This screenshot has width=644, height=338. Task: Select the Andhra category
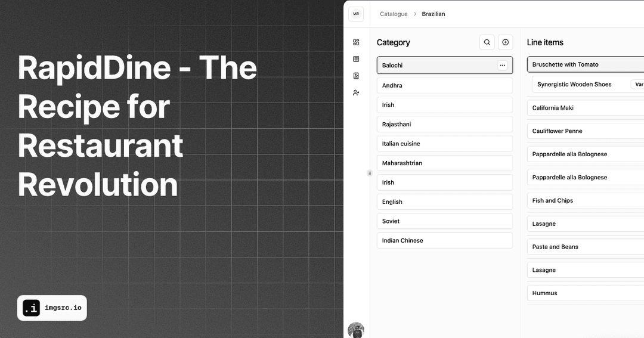[x=444, y=86]
